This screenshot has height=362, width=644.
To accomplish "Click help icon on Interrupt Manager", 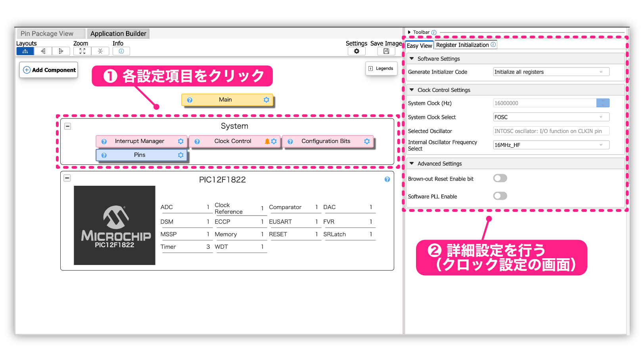I will coord(104,141).
